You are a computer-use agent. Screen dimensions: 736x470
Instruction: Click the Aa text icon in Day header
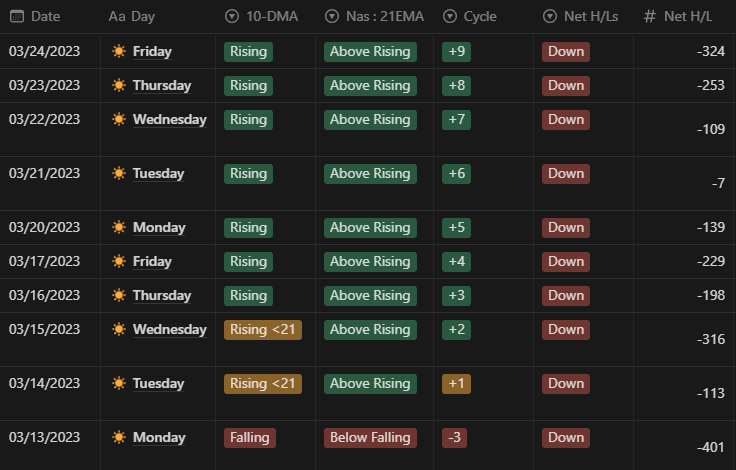pyautogui.click(x=117, y=16)
